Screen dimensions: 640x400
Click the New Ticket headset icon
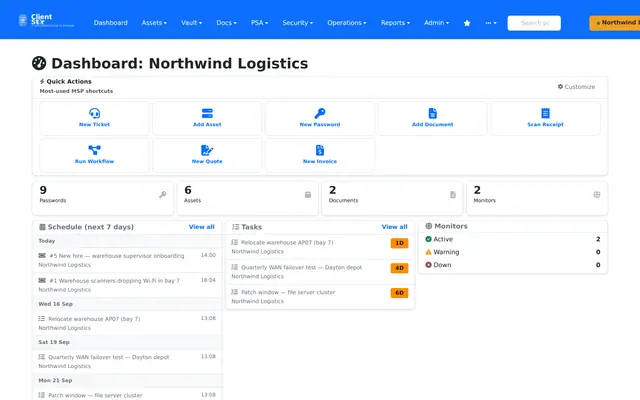click(94, 113)
